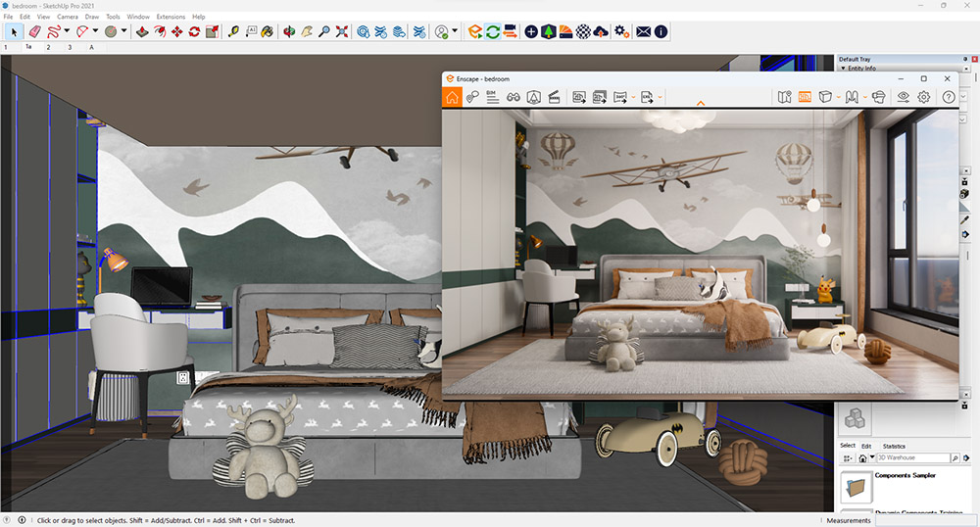
Task: Collapse Enscape toolbar with orange chevron
Action: (x=701, y=103)
